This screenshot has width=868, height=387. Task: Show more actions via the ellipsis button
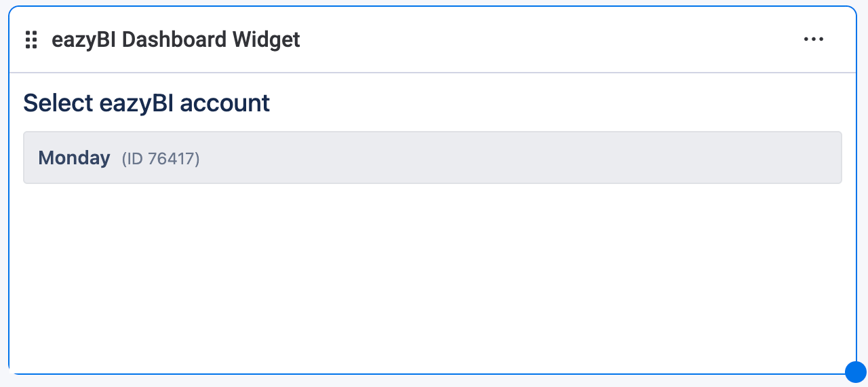(x=813, y=39)
